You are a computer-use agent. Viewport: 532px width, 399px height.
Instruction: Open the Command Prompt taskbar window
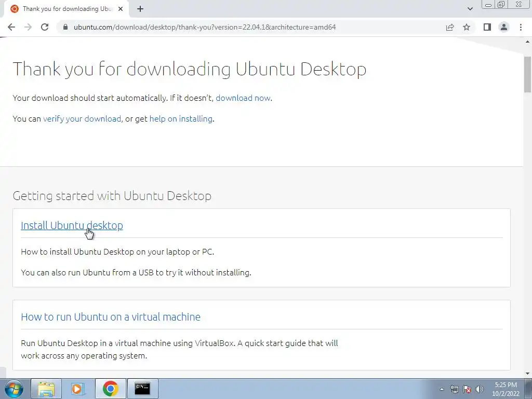pyautogui.click(x=142, y=389)
